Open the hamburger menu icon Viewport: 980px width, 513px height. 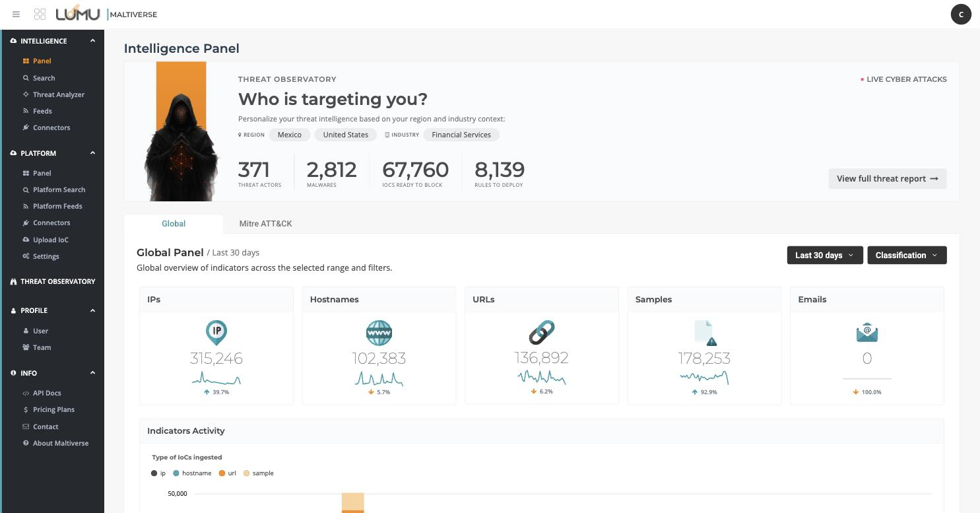16,14
